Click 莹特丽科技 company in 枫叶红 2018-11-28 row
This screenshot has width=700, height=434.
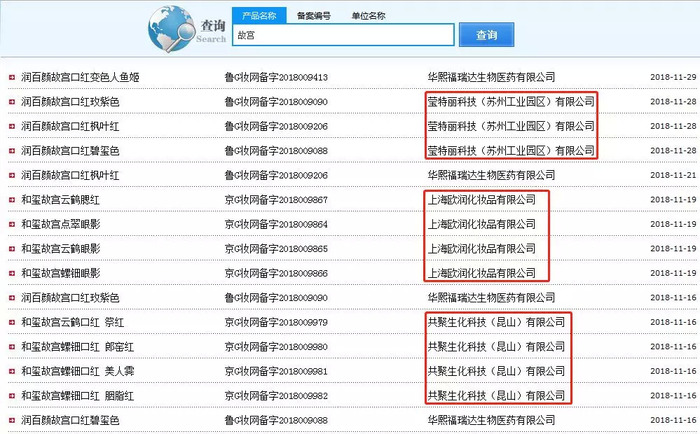point(511,126)
